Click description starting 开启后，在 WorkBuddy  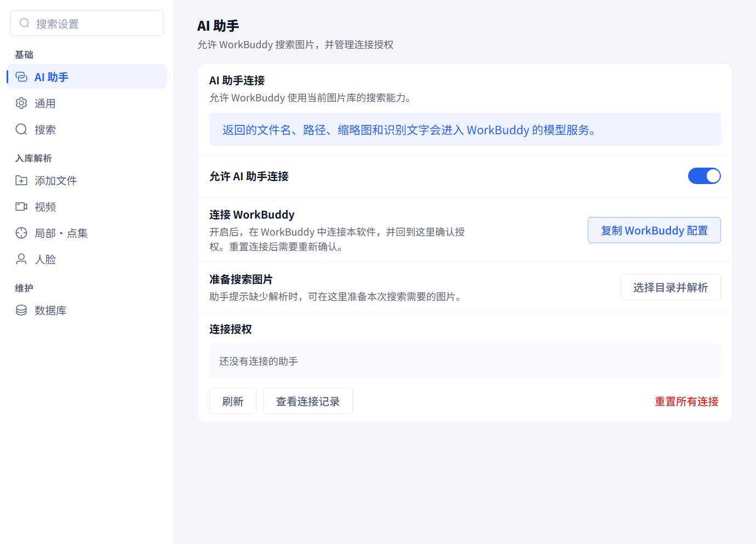point(337,239)
